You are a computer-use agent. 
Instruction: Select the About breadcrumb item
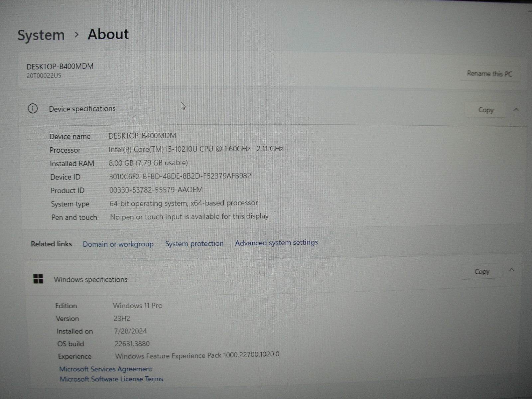point(107,34)
